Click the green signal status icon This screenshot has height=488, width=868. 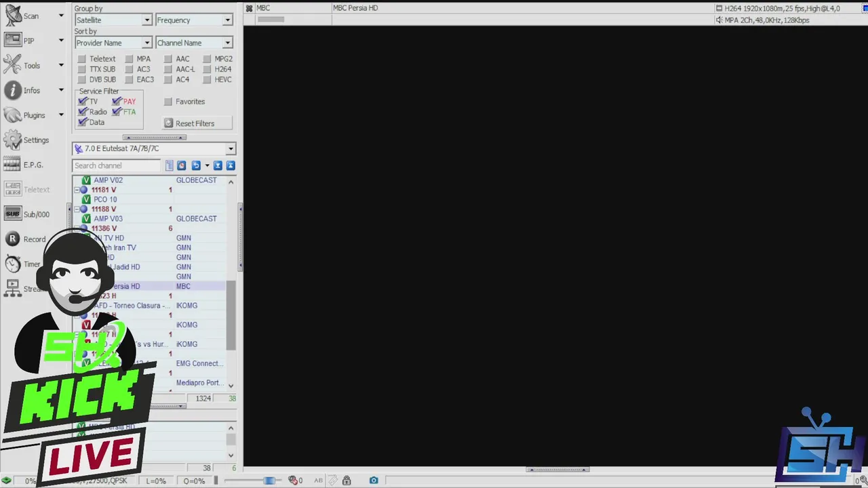[x=6, y=481]
